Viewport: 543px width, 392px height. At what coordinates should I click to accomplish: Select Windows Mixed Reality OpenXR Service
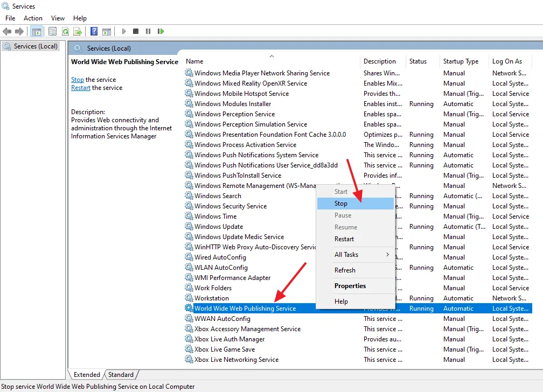358,83
